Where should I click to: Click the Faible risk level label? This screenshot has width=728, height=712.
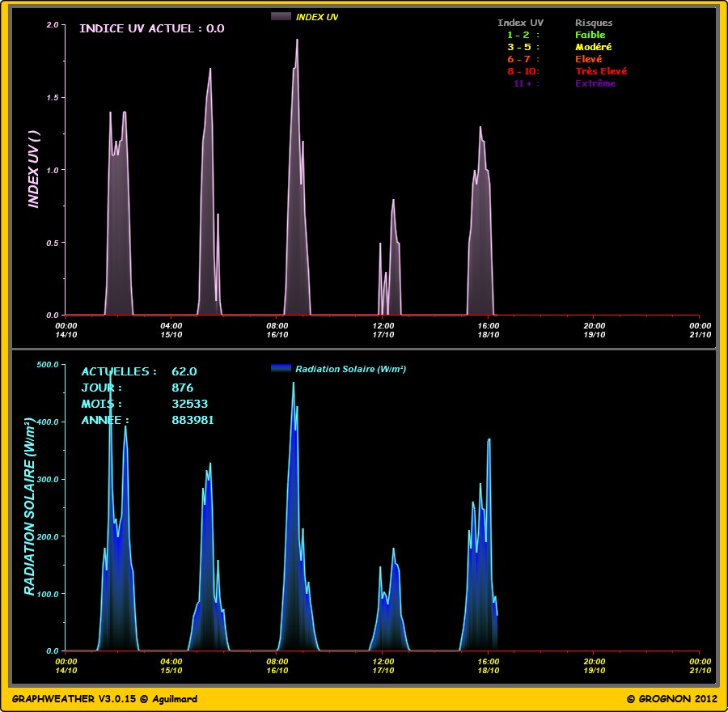pyautogui.click(x=590, y=35)
